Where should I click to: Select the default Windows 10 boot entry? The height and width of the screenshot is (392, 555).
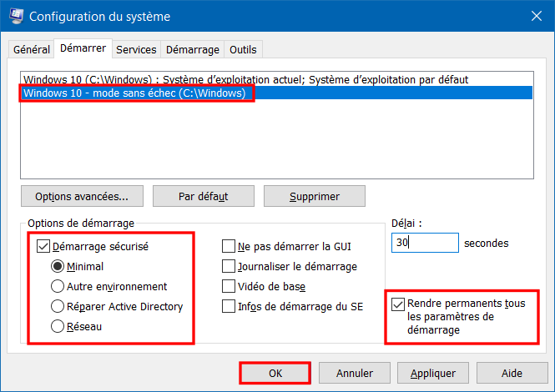(277, 79)
